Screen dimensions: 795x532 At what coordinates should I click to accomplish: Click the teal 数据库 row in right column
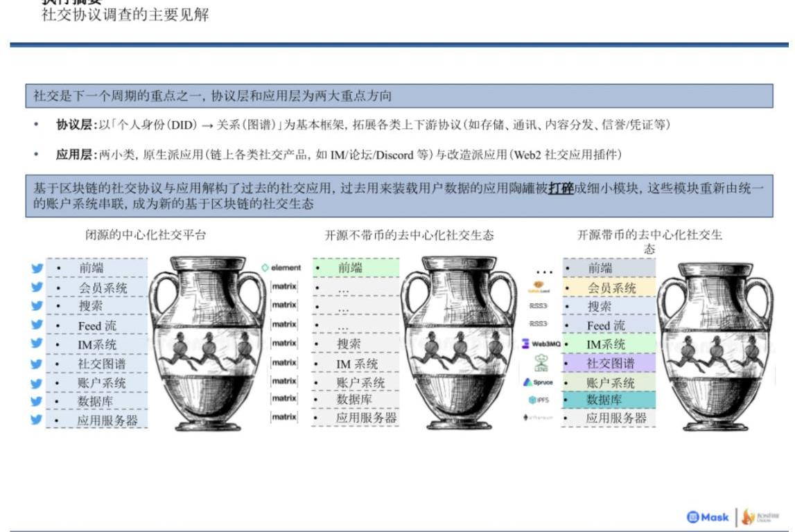tap(609, 400)
